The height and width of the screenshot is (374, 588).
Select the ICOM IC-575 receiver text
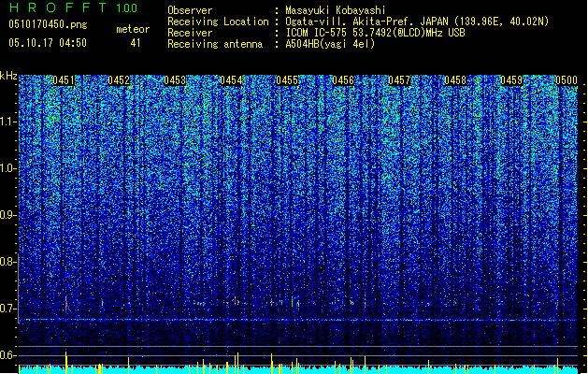pos(375,33)
